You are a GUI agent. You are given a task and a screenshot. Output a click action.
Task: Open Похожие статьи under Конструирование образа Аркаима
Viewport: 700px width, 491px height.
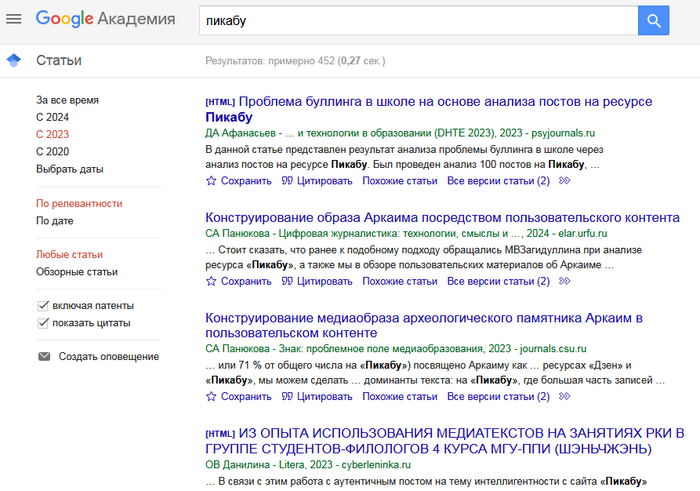pos(400,281)
